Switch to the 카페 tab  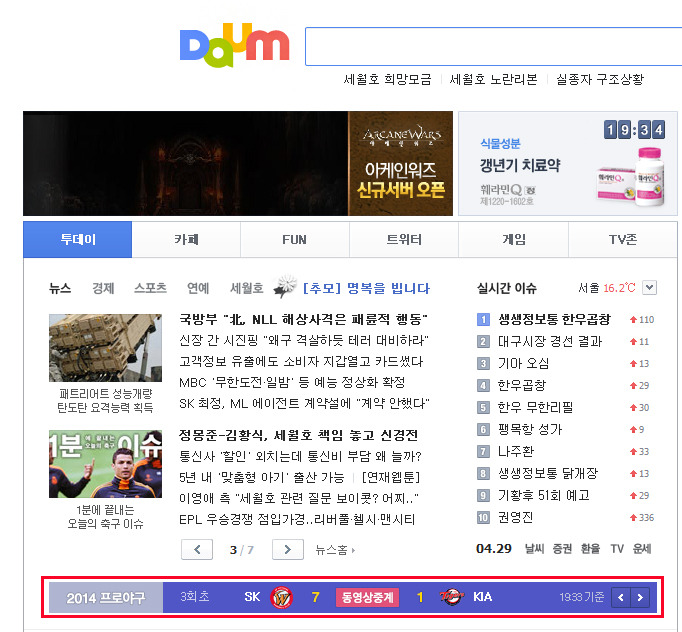[186, 239]
